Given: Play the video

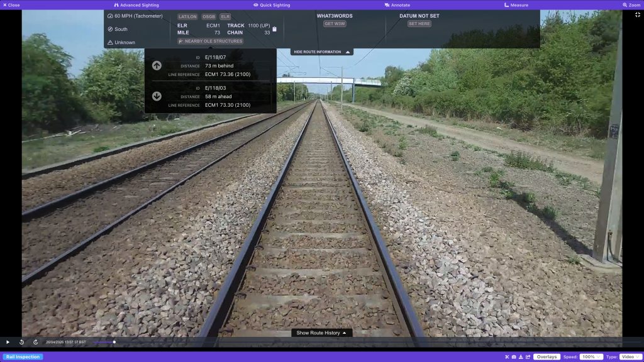Looking at the screenshot, I should pyautogui.click(x=8, y=342).
